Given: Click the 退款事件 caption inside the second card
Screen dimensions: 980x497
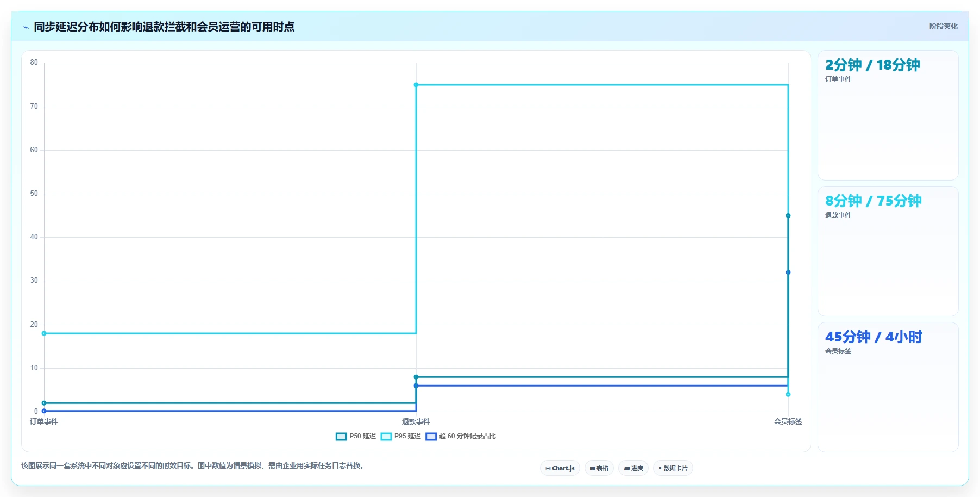Looking at the screenshot, I should pyautogui.click(x=838, y=215).
